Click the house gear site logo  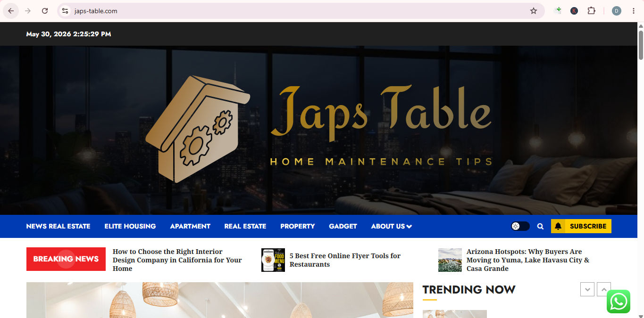[x=197, y=129]
